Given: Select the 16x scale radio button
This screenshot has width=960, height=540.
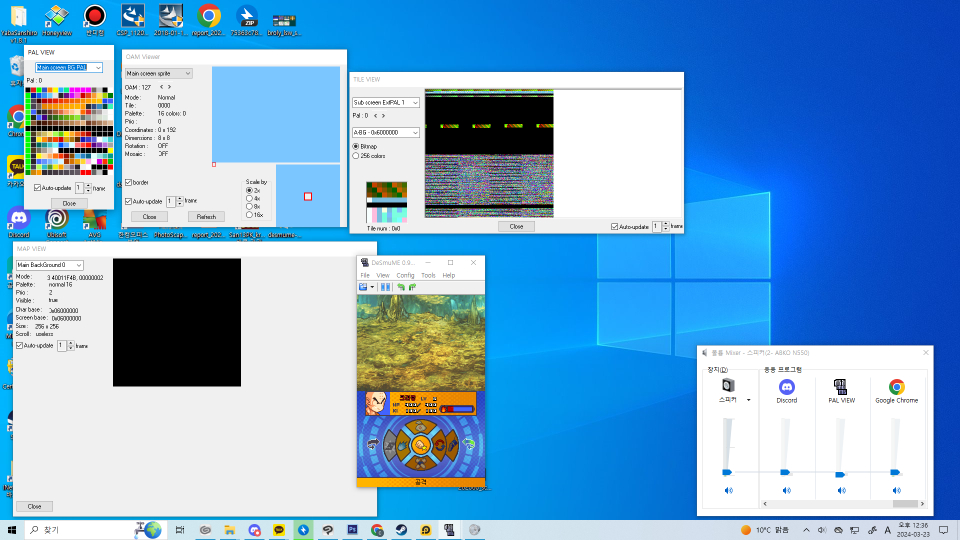Looking at the screenshot, I should coord(249,214).
